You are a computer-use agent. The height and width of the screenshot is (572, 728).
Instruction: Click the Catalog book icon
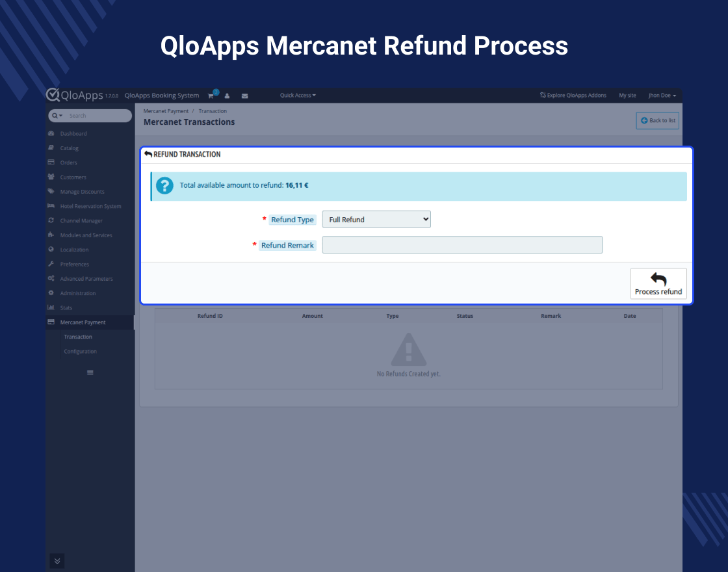pyautogui.click(x=51, y=148)
